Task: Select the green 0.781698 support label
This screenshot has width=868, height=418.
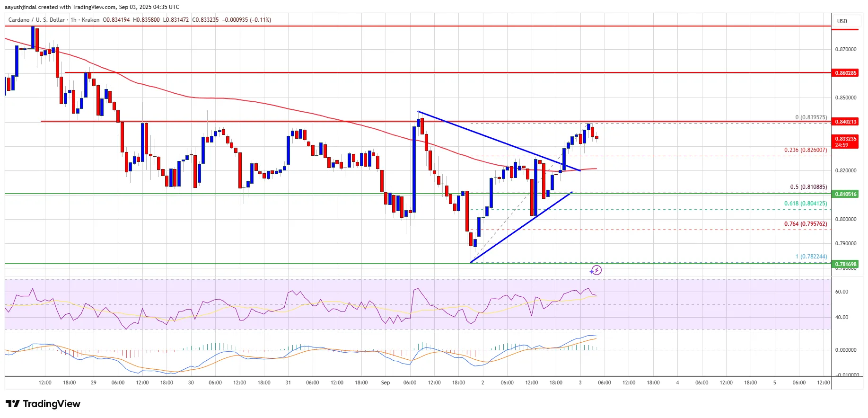Action: 845,264
